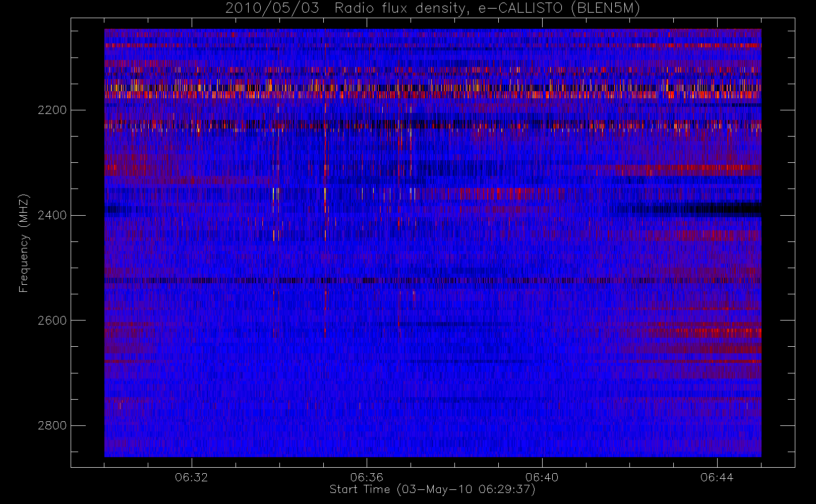Select the "Start Time (03-May-10 06:29:37)" axis label

point(432,489)
